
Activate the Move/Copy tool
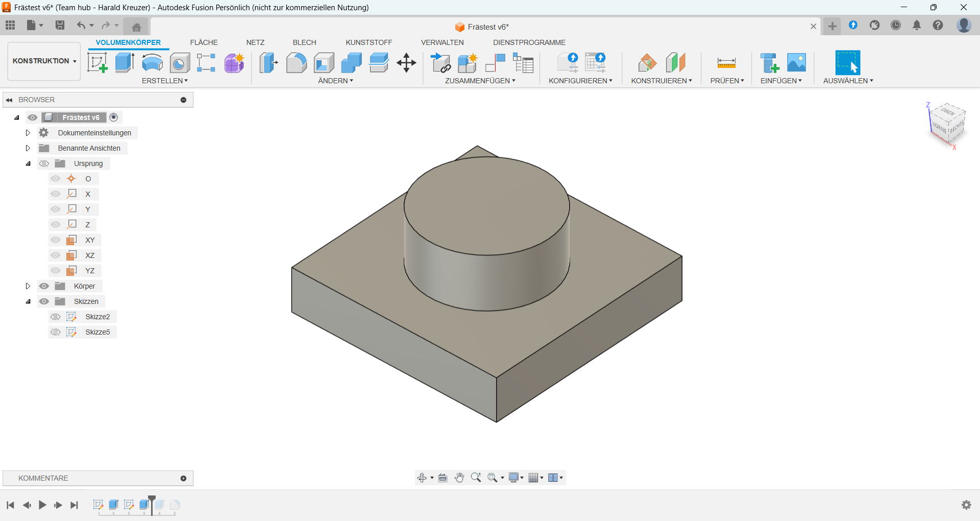pos(406,63)
